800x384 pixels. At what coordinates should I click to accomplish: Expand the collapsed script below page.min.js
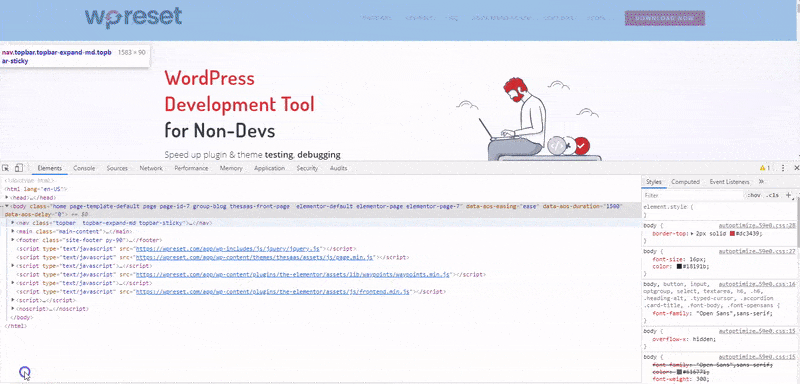[13, 266]
